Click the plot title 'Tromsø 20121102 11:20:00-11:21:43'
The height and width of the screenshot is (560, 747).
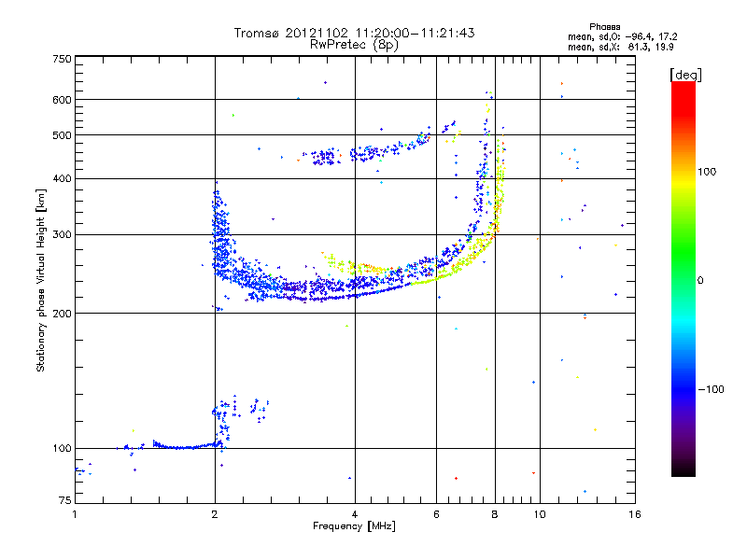(x=354, y=33)
